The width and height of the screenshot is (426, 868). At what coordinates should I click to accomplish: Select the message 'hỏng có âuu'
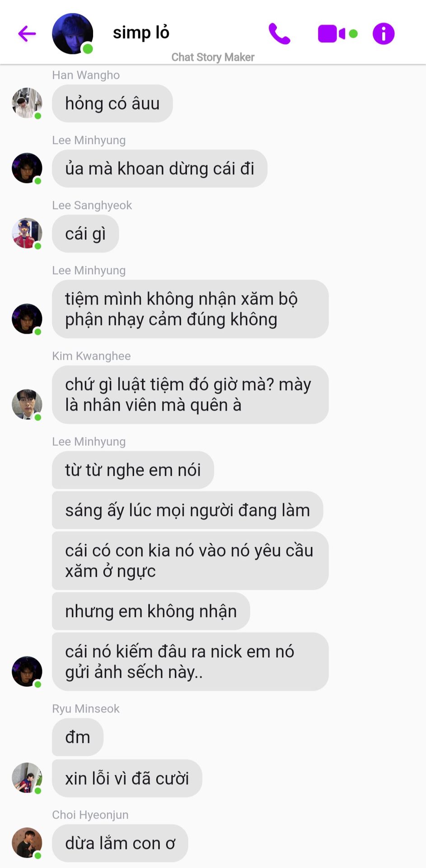112,104
